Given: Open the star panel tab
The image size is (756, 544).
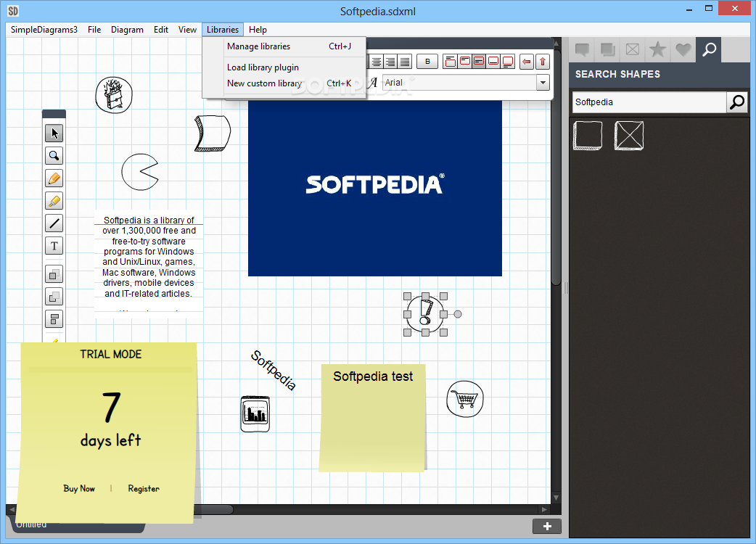Looking at the screenshot, I should coord(657,49).
